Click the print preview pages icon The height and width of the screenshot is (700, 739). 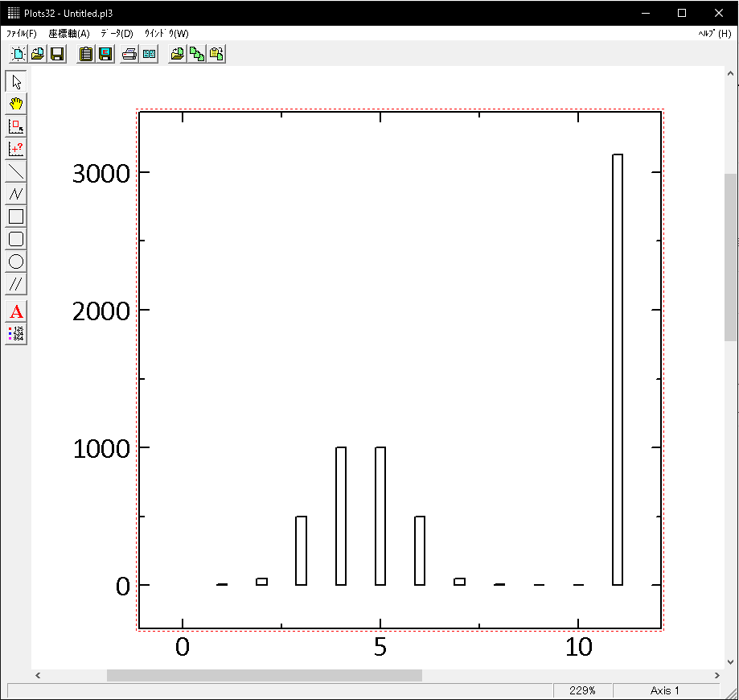[x=149, y=54]
